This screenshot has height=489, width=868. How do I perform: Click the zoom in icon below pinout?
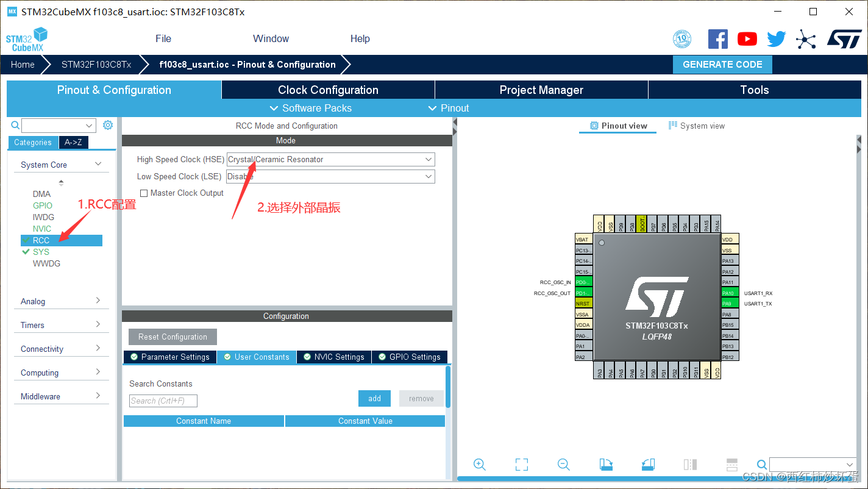click(479, 465)
